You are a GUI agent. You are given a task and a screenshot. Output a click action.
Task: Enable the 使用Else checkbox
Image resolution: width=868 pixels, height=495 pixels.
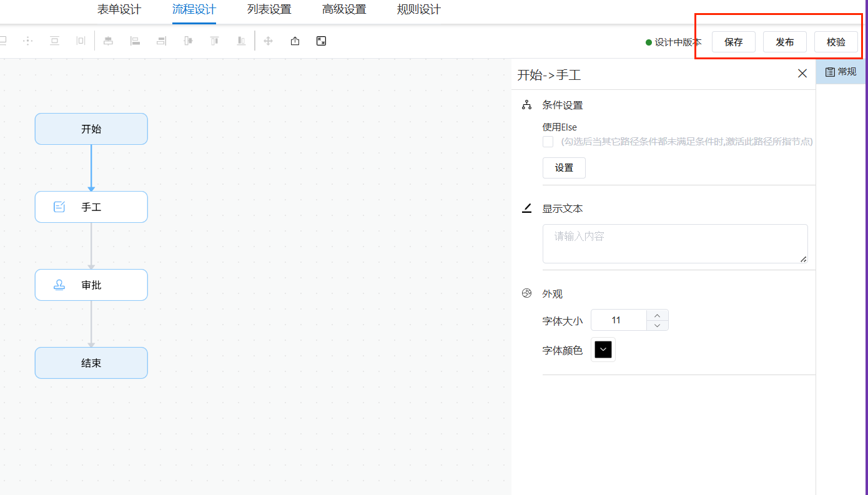pyautogui.click(x=548, y=142)
